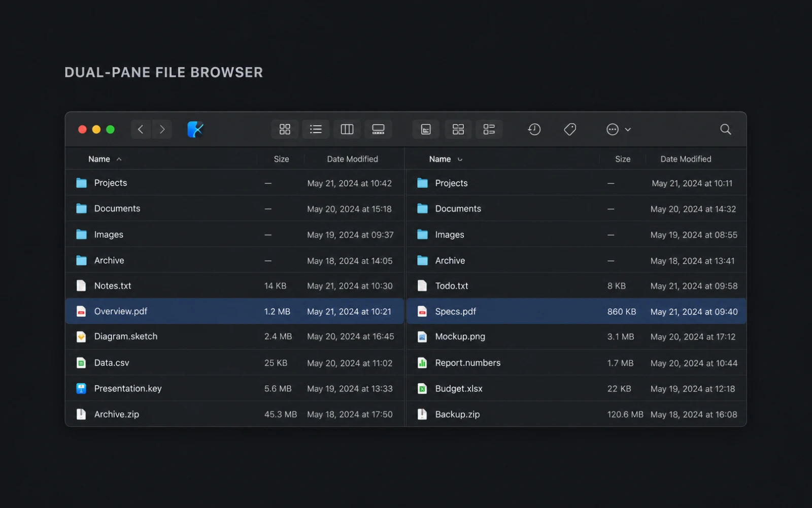Viewport: 812px width, 508px height.
Task: Select Projects folder dated 10:42
Action: (x=234, y=183)
